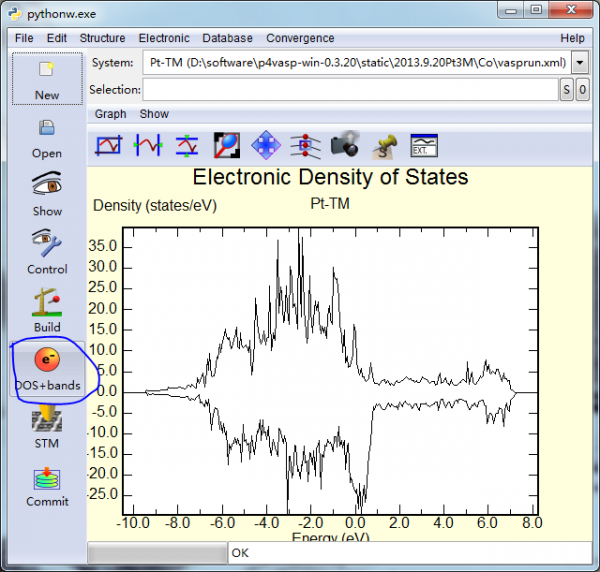The width and height of the screenshot is (600, 572).
Task: Click the New icon in sidebar
Action: point(46,78)
